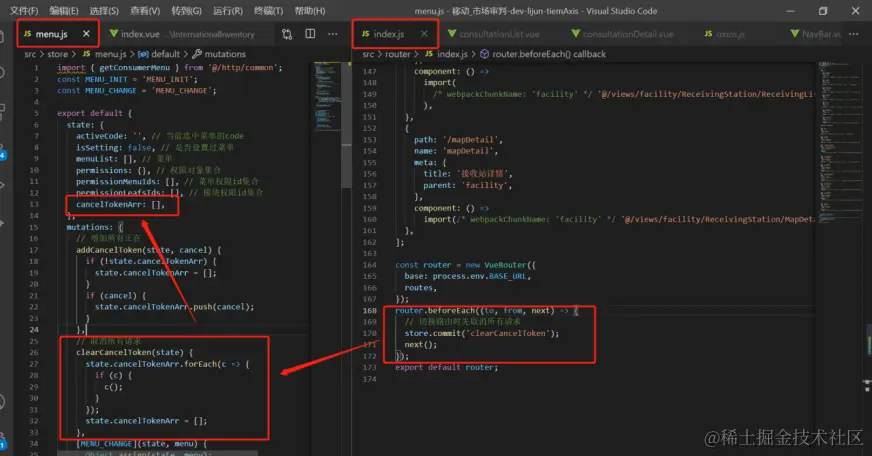Open the NavBar.vue tab
Screen dimensions: 872x456
[816, 34]
